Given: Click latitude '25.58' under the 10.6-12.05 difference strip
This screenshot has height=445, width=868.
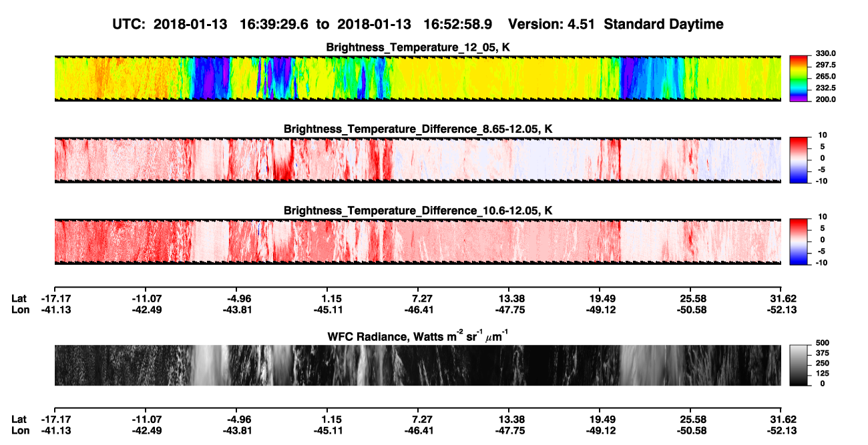Looking at the screenshot, I should tap(692, 298).
